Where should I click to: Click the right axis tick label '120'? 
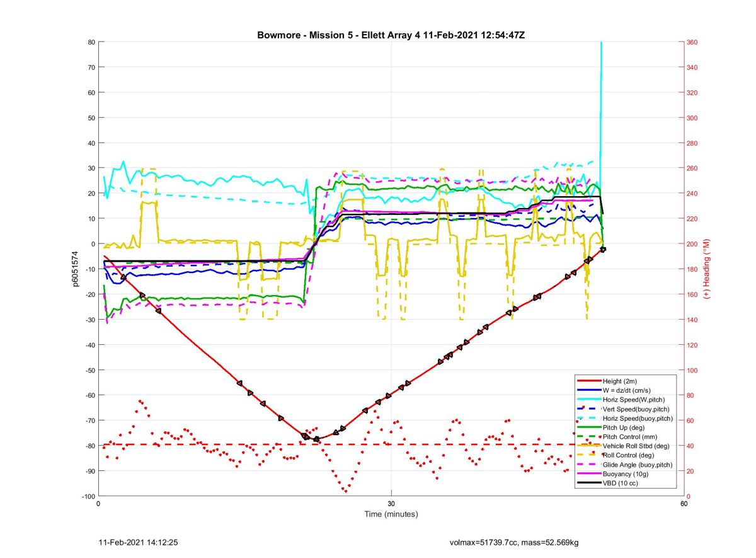(693, 345)
